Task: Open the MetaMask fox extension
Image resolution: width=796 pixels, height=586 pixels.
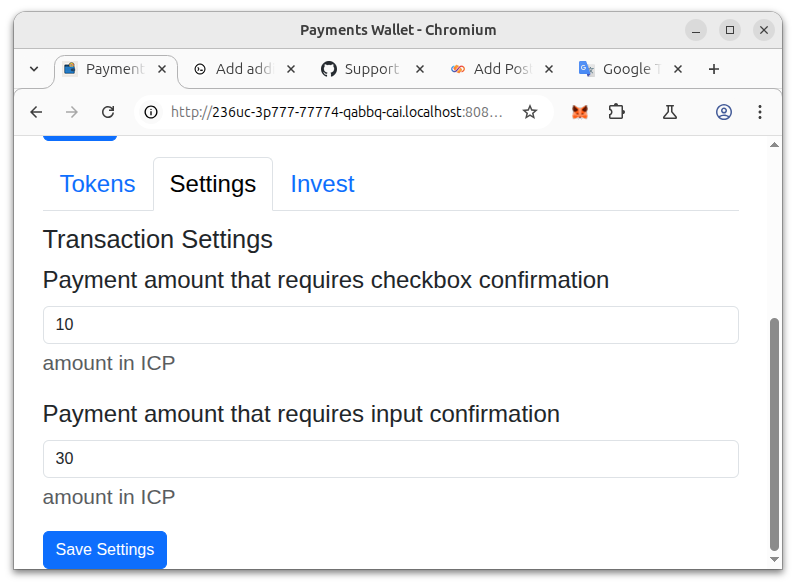Action: tap(580, 112)
